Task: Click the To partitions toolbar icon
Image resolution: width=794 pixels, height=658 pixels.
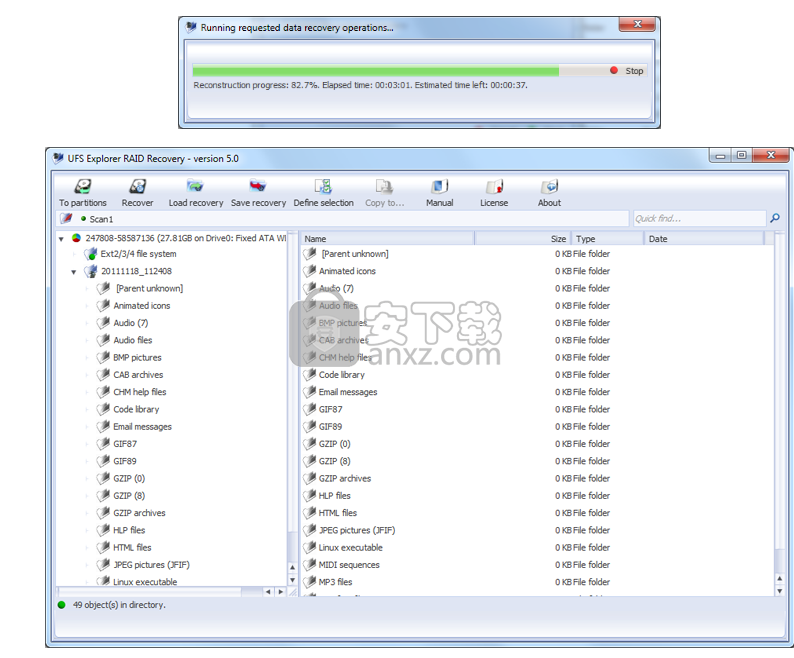Action: click(83, 186)
